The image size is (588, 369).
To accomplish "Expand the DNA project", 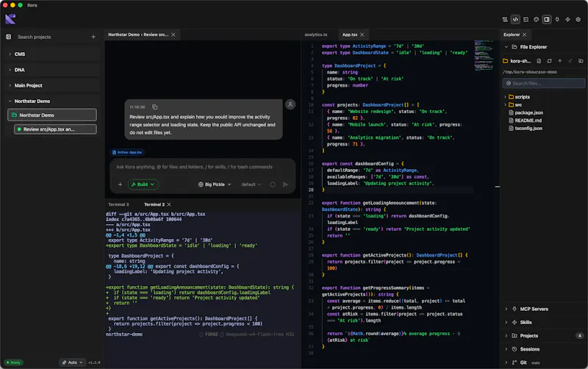I will point(52,70).
